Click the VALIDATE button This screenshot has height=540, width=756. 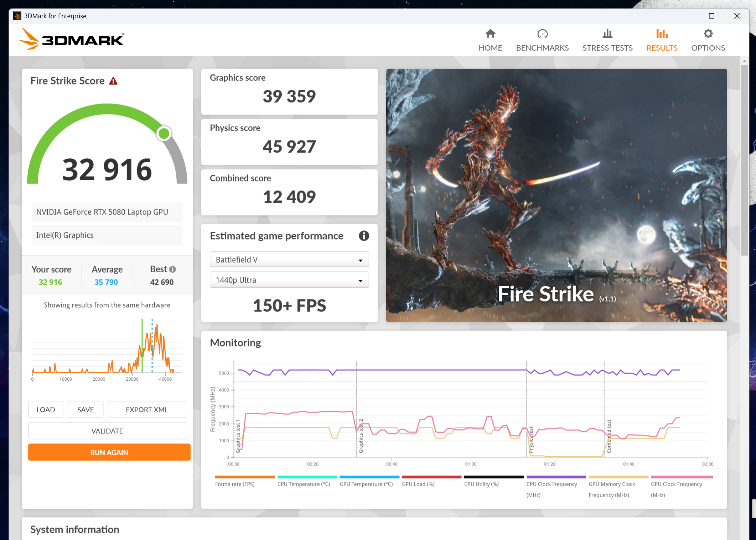107,431
